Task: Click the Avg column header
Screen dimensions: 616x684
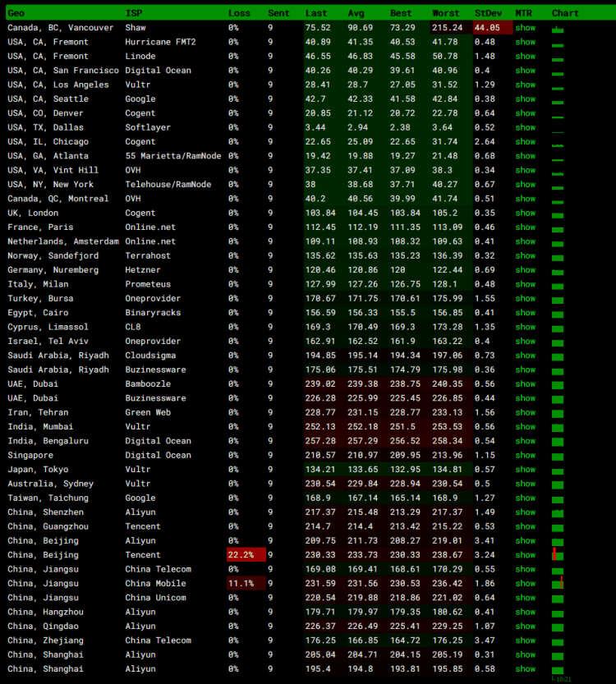Action: pyautogui.click(x=356, y=13)
